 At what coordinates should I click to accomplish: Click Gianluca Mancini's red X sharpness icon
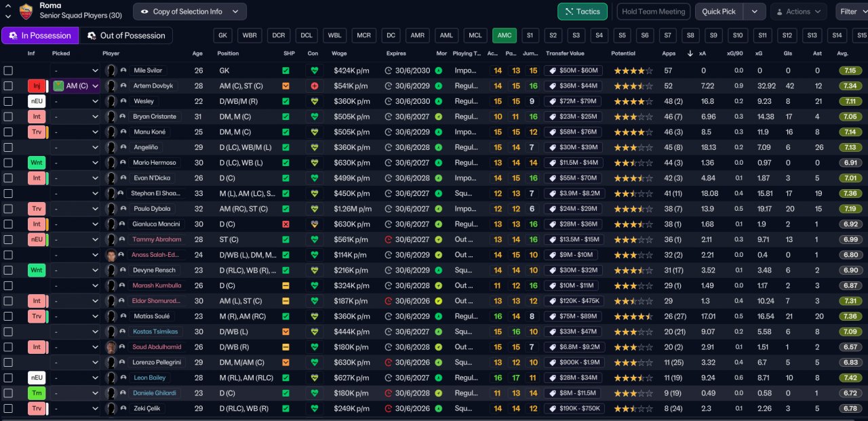point(285,224)
